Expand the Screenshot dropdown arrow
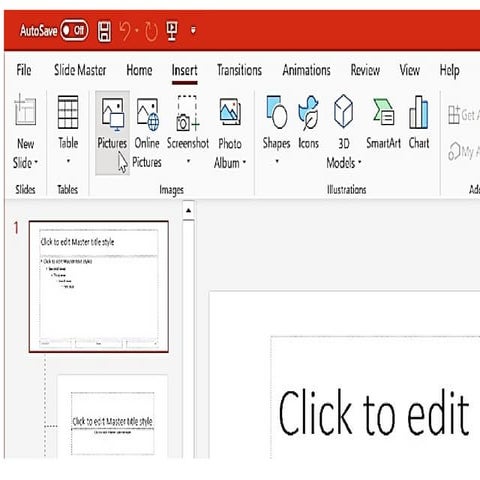480x480 pixels. [x=188, y=161]
